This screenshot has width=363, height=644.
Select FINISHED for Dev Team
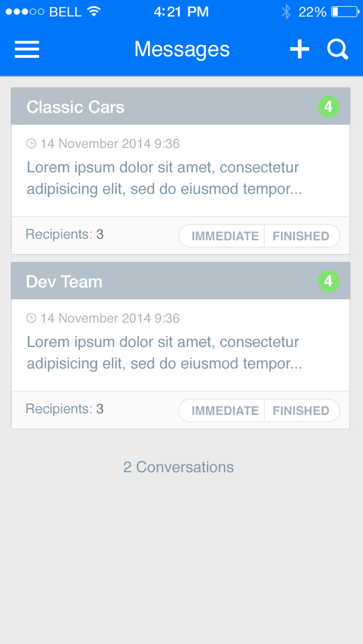(301, 411)
